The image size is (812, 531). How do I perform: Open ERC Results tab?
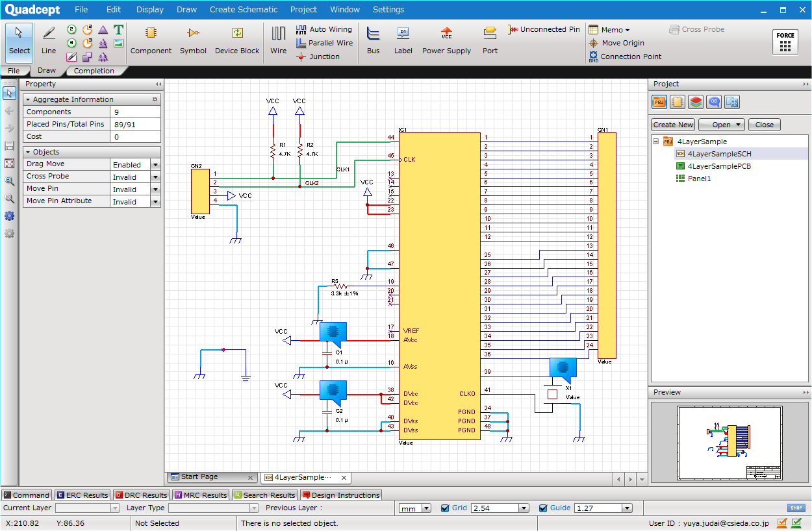pyautogui.click(x=82, y=495)
